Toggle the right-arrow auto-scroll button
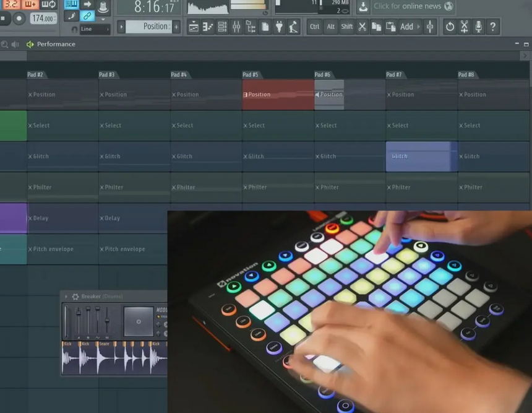 (87, 4)
